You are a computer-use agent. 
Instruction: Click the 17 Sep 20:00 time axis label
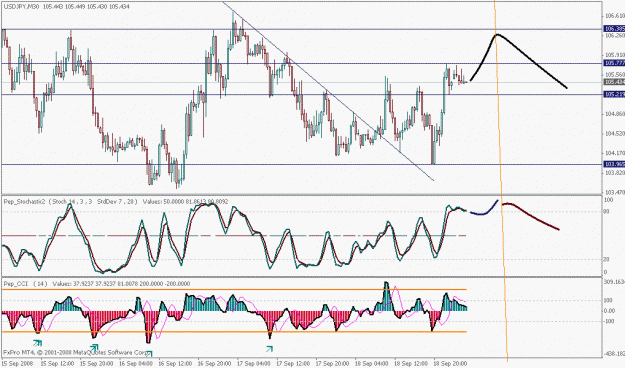pos(331,364)
